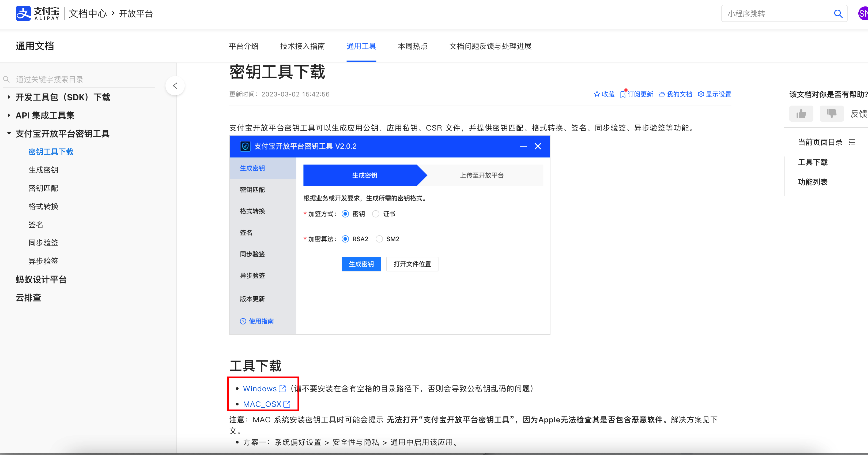This screenshot has width=868, height=455.
Task: Click the external link icon beside MAC_OSX
Action: (287, 404)
